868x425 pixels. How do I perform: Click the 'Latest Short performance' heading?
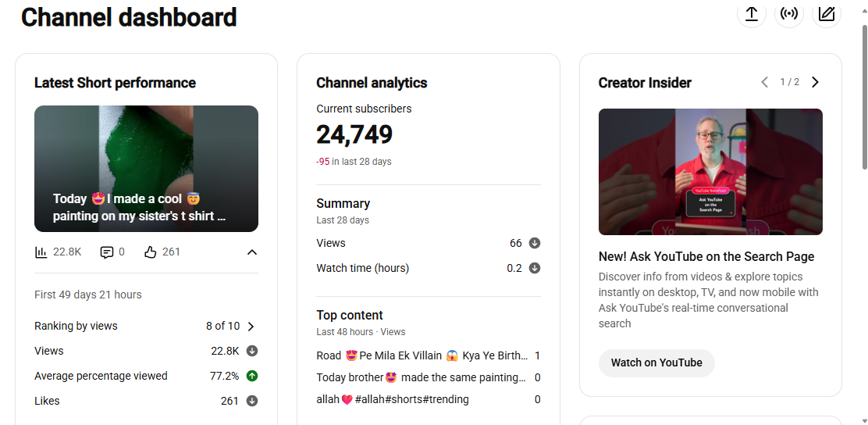[116, 83]
